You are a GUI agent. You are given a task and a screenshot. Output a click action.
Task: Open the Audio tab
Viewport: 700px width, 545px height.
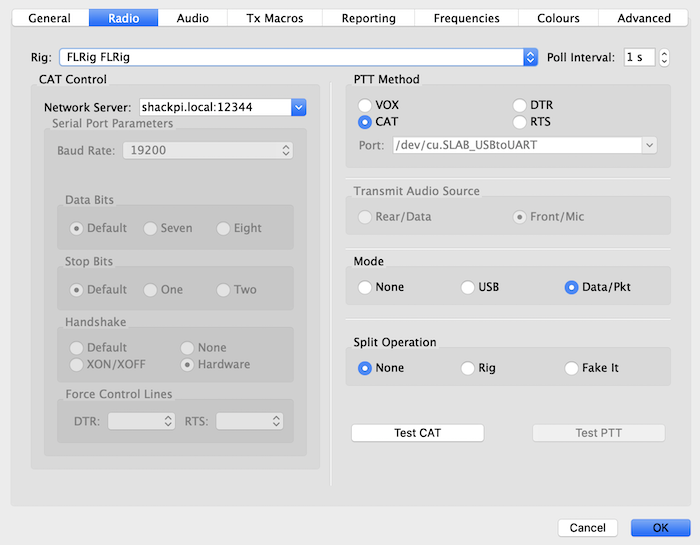pos(193,18)
